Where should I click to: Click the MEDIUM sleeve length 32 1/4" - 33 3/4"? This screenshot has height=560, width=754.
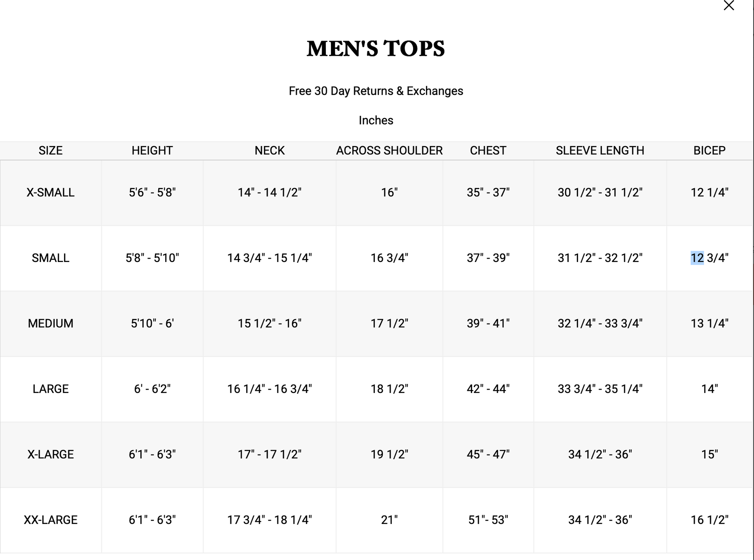pos(600,324)
